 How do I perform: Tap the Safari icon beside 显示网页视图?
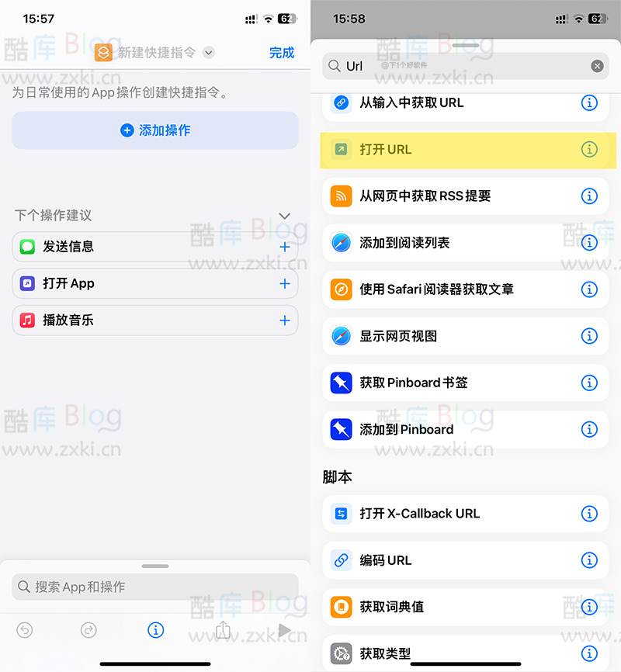coord(339,336)
